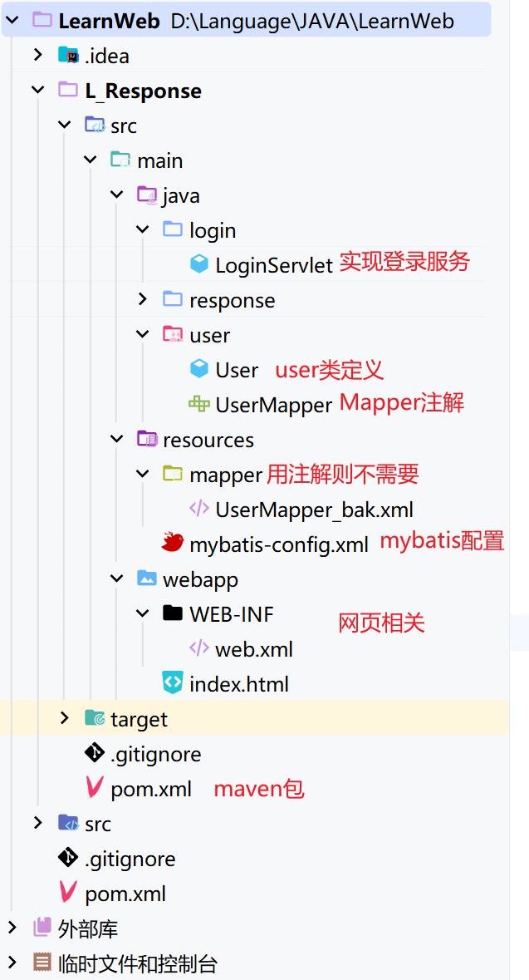
Task: Click the index.html file icon
Action: click(173, 683)
